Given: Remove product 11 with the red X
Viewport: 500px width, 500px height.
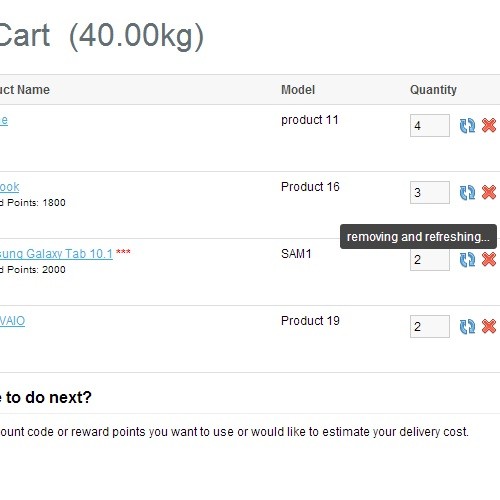Looking at the screenshot, I should pyautogui.click(x=489, y=126).
